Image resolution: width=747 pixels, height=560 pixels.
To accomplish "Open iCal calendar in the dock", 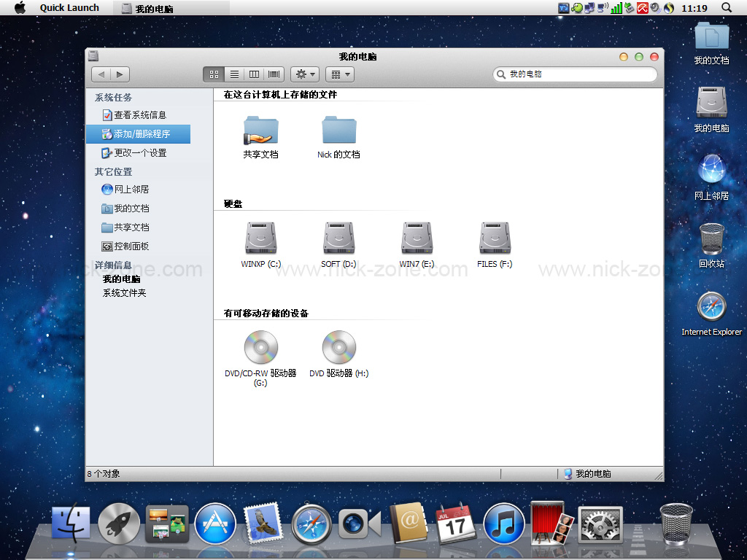I will [454, 523].
